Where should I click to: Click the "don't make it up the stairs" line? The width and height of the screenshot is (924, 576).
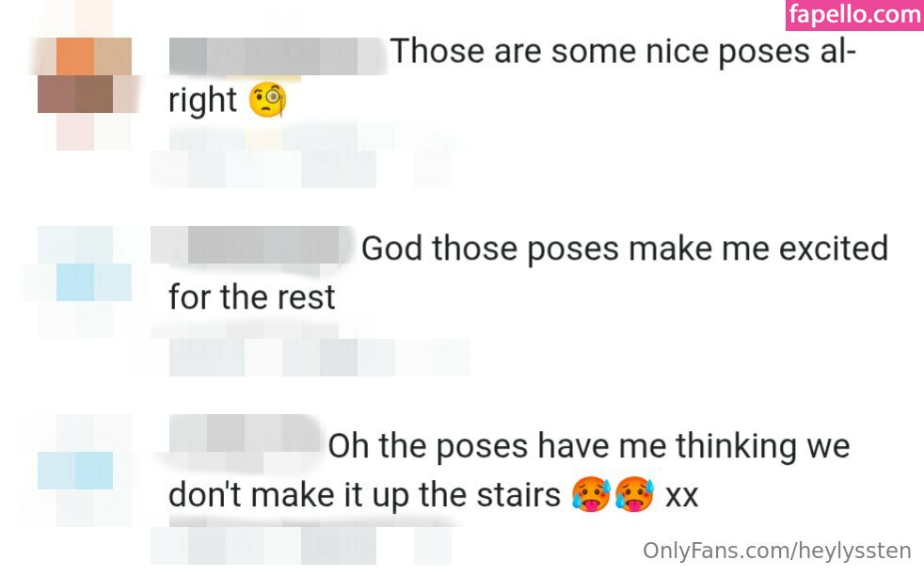364,495
